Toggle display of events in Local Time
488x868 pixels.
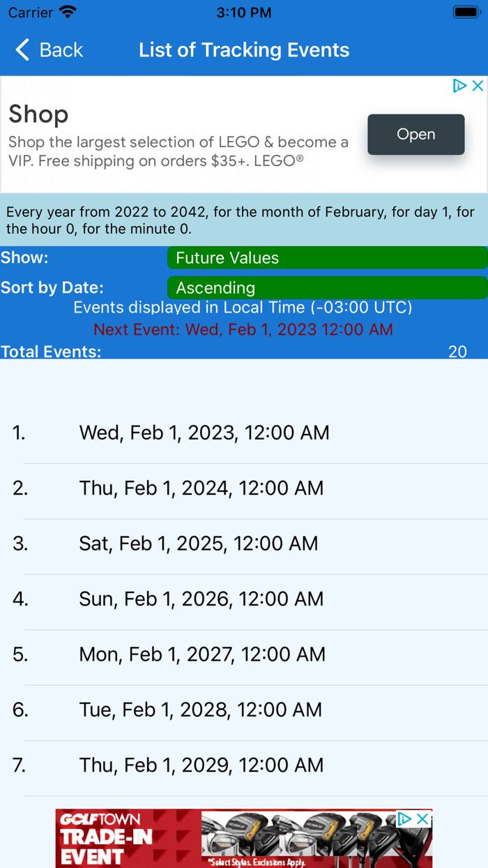click(244, 307)
